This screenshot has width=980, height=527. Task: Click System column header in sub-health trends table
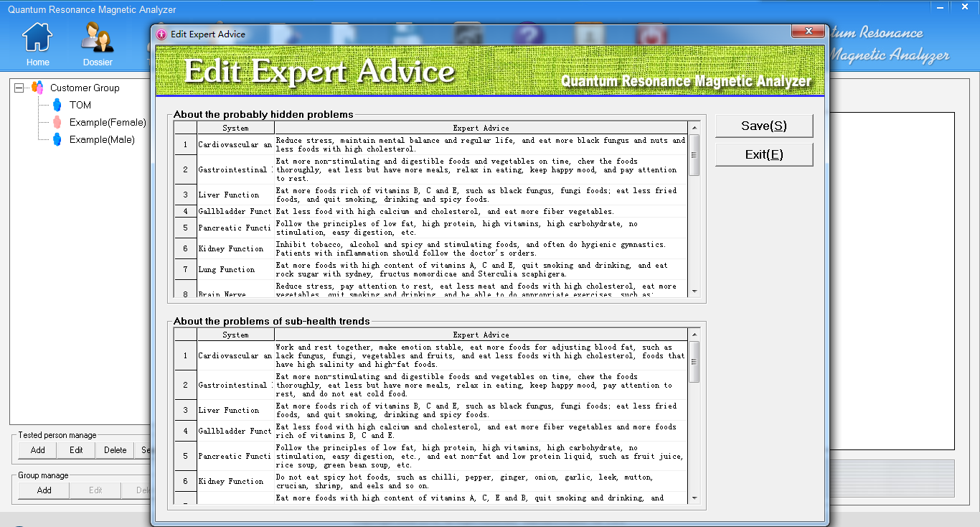point(235,335)
